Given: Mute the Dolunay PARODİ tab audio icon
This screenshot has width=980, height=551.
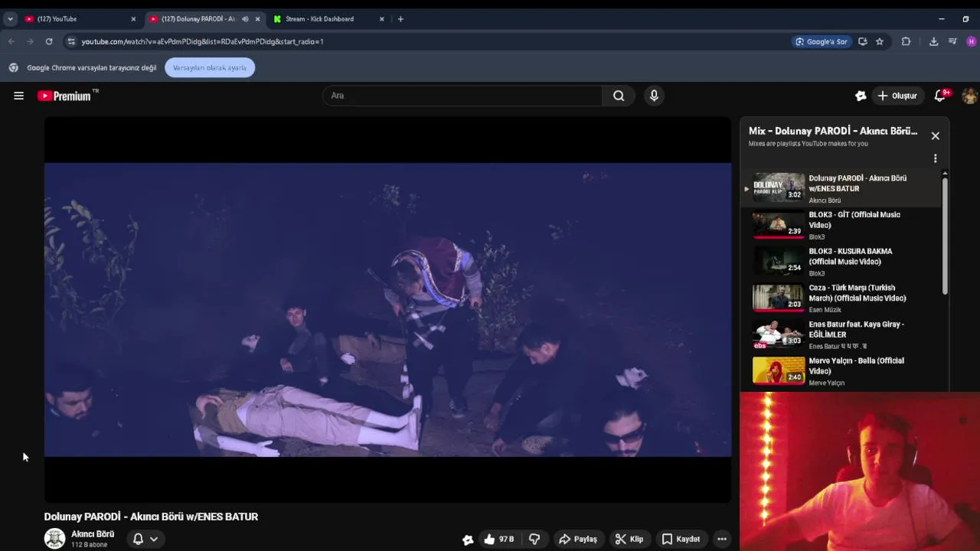Looking at the screenshot, I should click(x=245, y=19).
